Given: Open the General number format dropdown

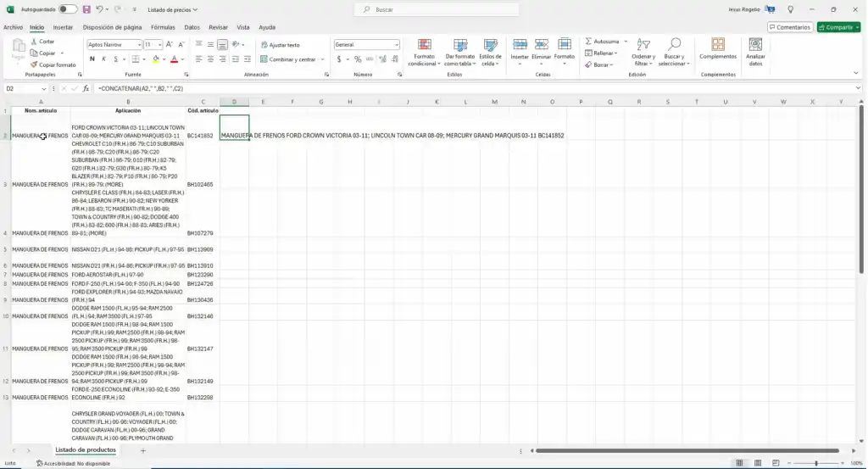Looking at the screenshot, I should [x=397, y=44].
